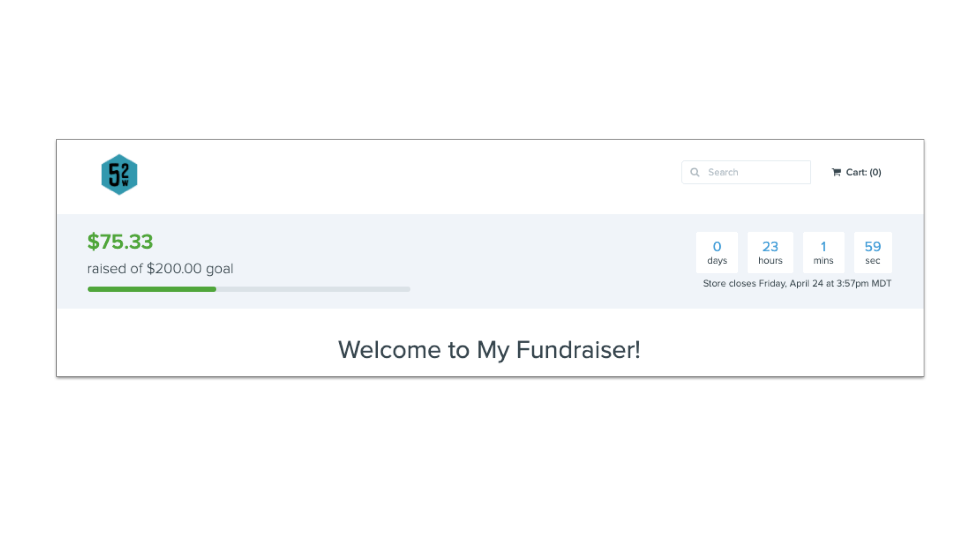Click the search magnifier icon
The image size is (980, 551).
[x=695, y=172]
